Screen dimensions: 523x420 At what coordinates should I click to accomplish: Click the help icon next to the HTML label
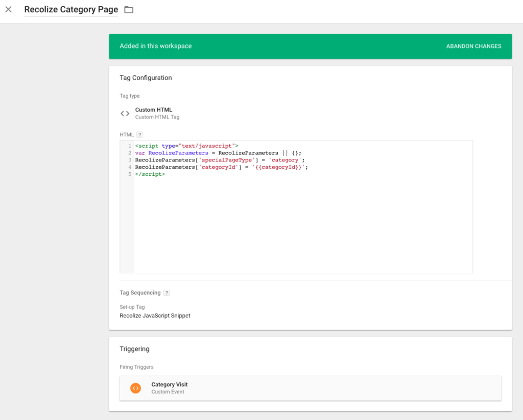tap(139, 134)
